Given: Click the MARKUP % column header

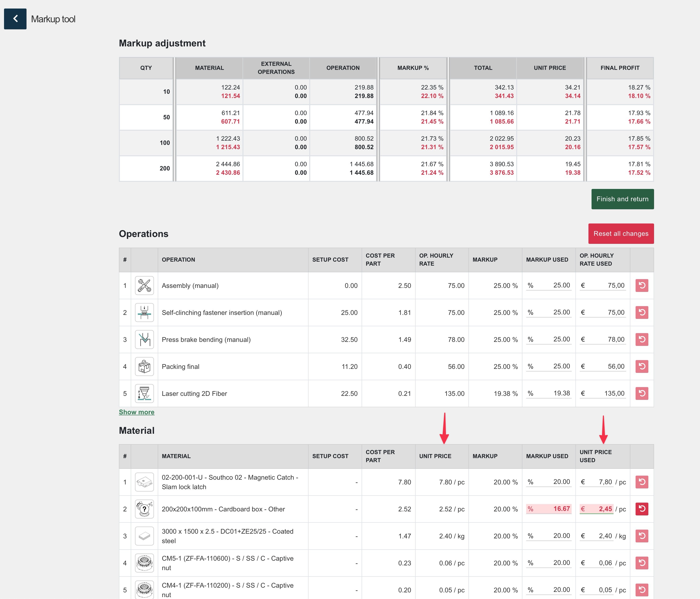Looking at the screenshot, I should tap(413, 68).
